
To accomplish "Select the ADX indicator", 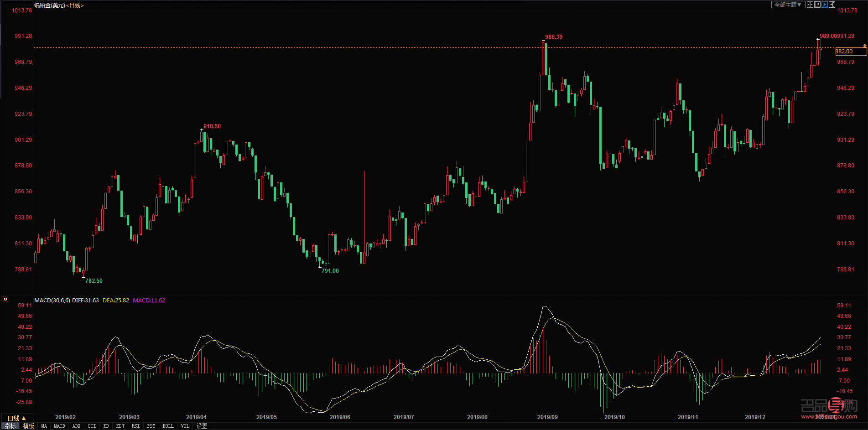I will point(76,425).
